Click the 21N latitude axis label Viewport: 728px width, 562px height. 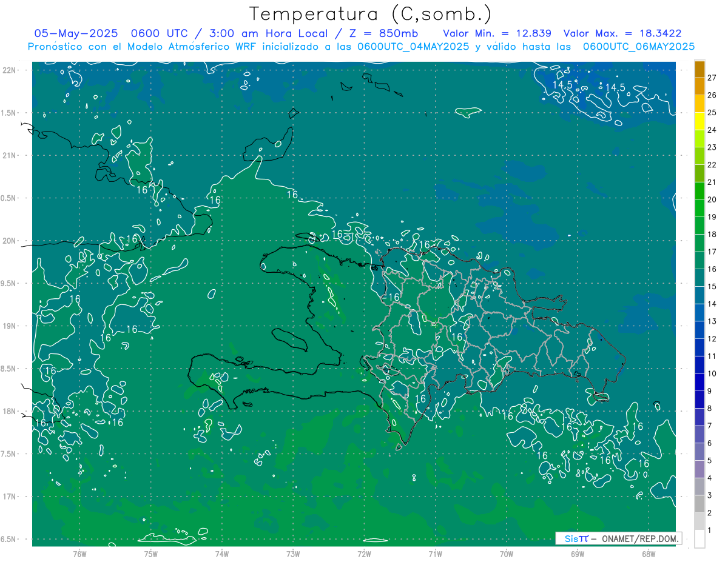coord(11,155)
